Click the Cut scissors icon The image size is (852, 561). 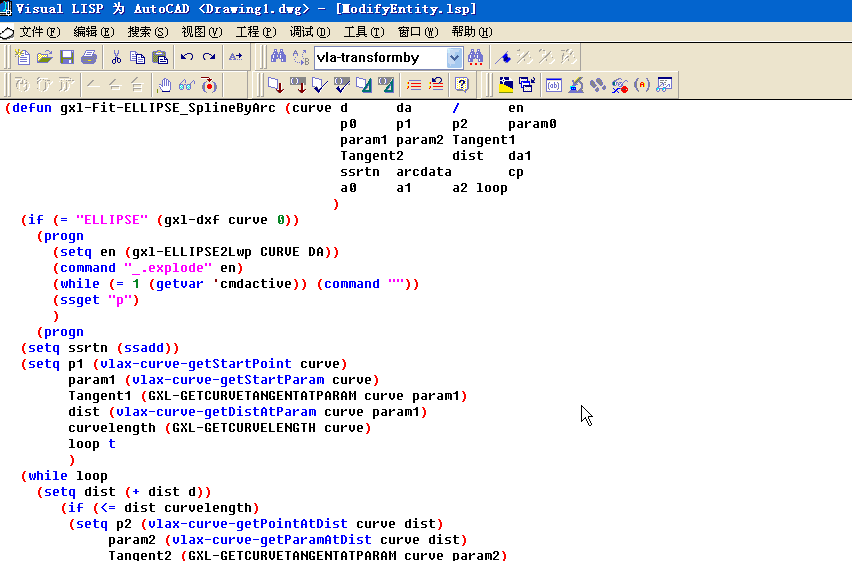pyautogui.click(x=116, y=57)
